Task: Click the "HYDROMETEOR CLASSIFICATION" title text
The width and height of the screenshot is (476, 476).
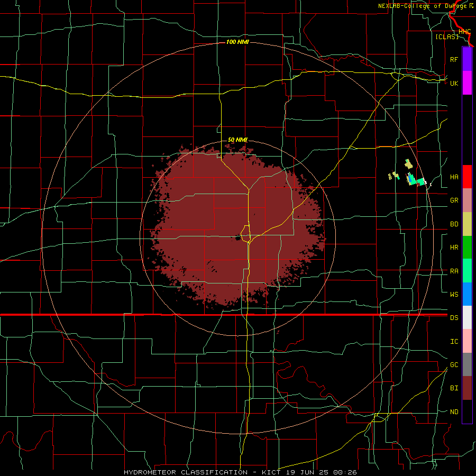Action: tap(186, 472)
